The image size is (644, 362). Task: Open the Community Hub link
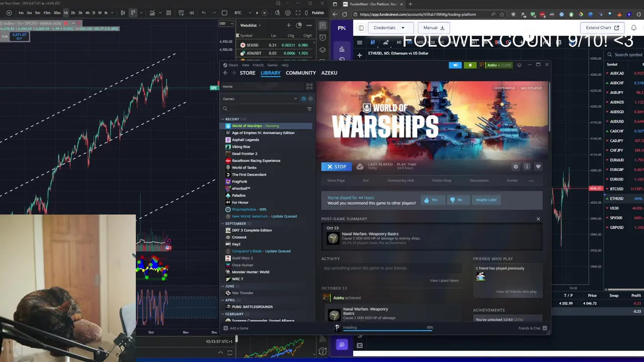(x=400, y=180)
